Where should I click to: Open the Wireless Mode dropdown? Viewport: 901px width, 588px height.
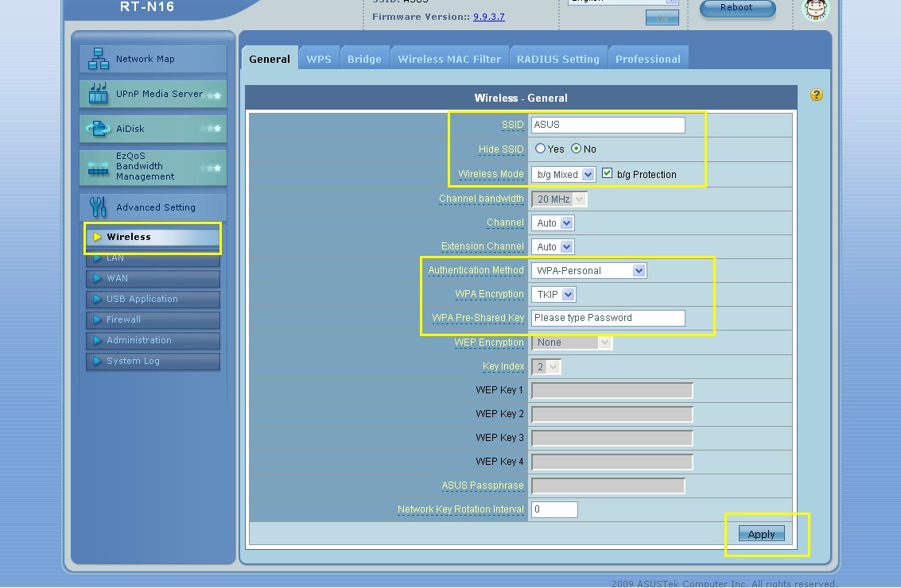point(563,174)
